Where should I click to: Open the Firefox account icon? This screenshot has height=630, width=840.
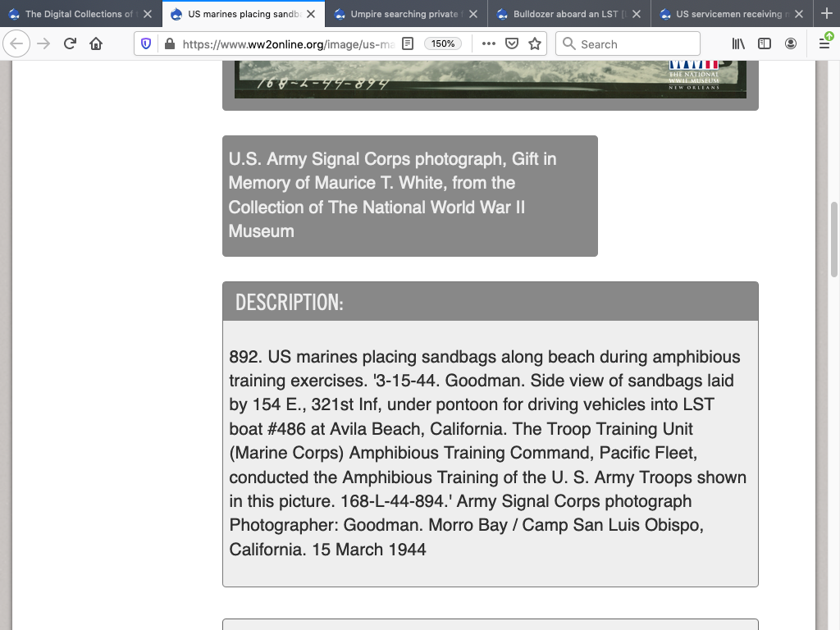coord(791,43)
